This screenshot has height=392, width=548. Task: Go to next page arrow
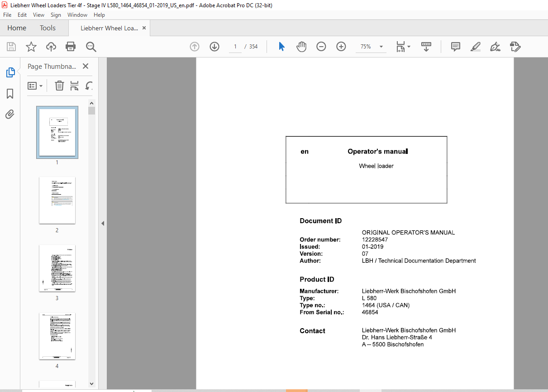point(214,47)
